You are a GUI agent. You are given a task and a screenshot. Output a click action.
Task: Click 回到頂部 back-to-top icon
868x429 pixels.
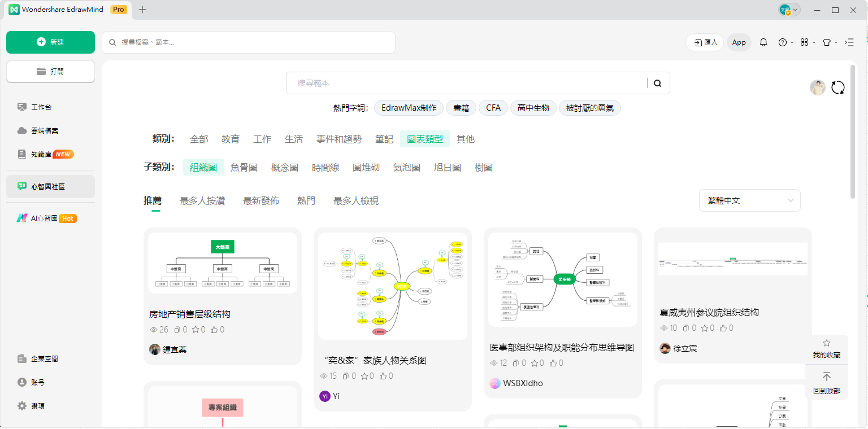pos(827,383)
